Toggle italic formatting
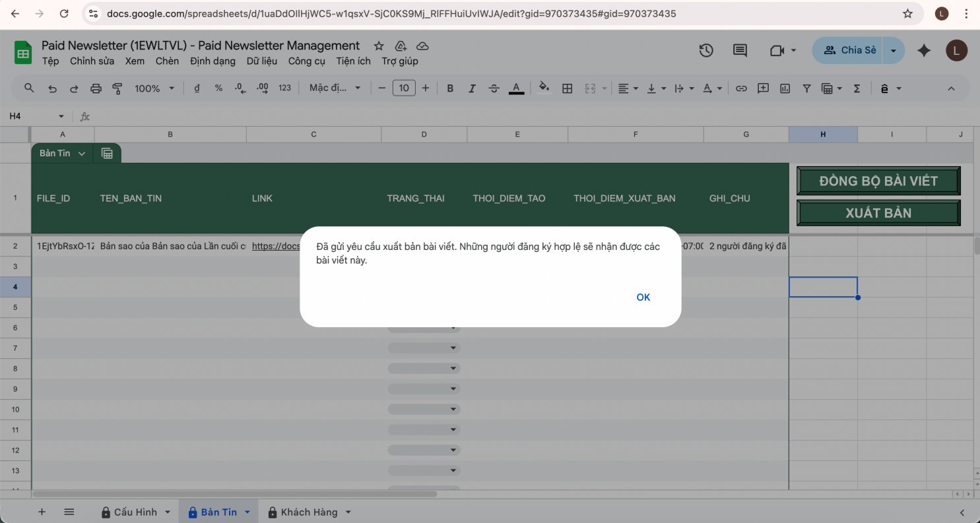Screen dimensions: 980x523 pos(472,88)
